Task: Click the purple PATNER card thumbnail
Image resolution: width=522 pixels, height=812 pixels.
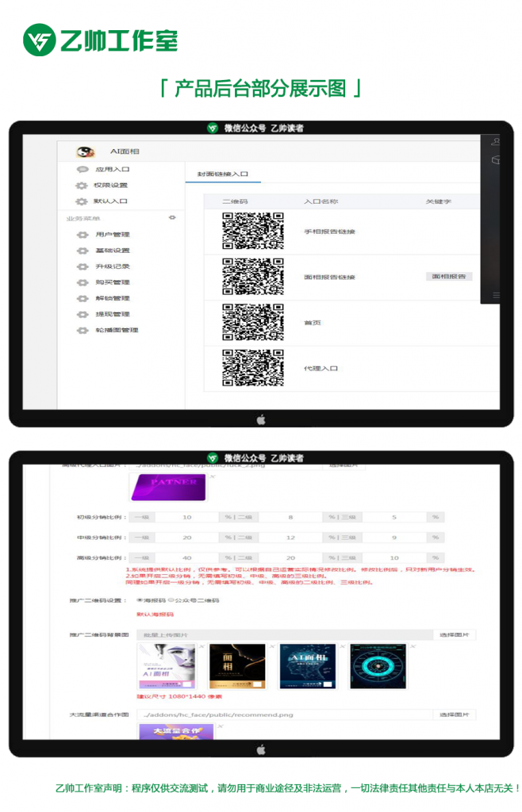Action: click(x=168, y=487)
